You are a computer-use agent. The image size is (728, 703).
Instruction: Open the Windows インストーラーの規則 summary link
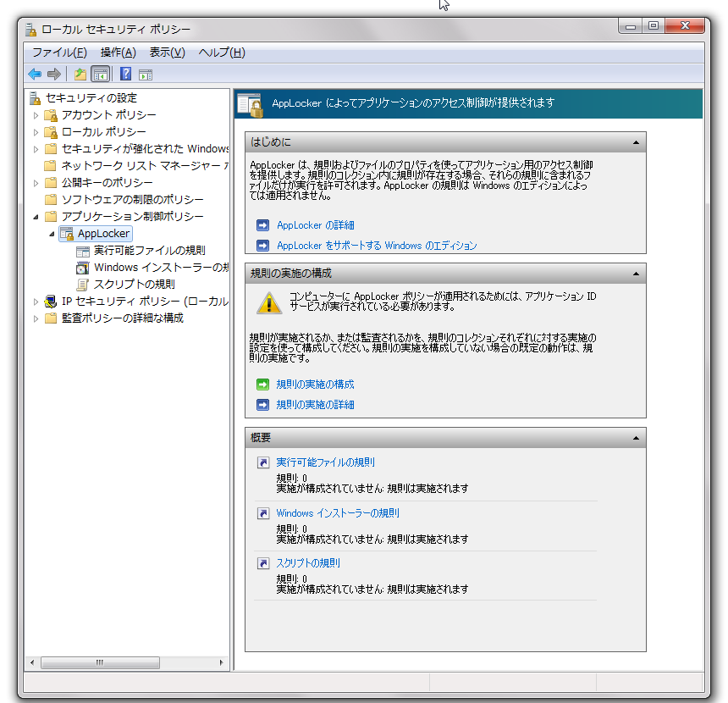338,513
